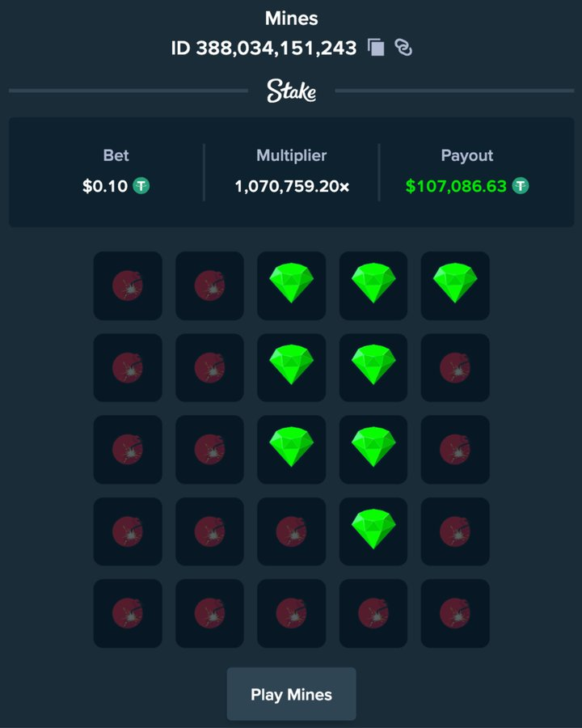This screenshot has width=582, height=728.
Task: Click Tether coin icon next to payout
Action: pyautogui.click(x=521, y=186)
